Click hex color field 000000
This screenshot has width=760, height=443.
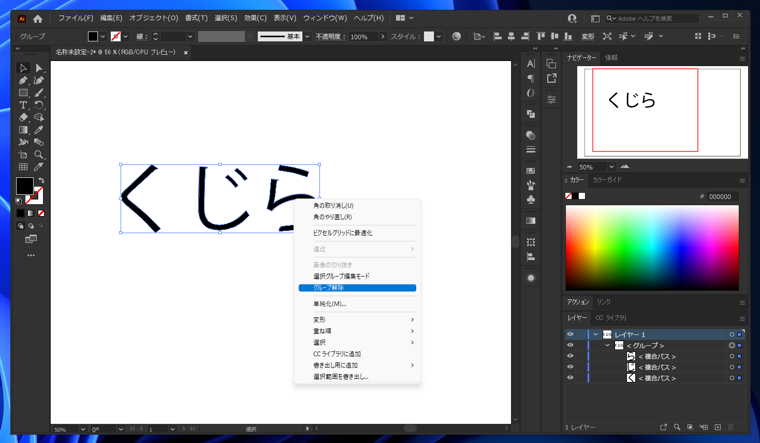(x=722, y=196)
